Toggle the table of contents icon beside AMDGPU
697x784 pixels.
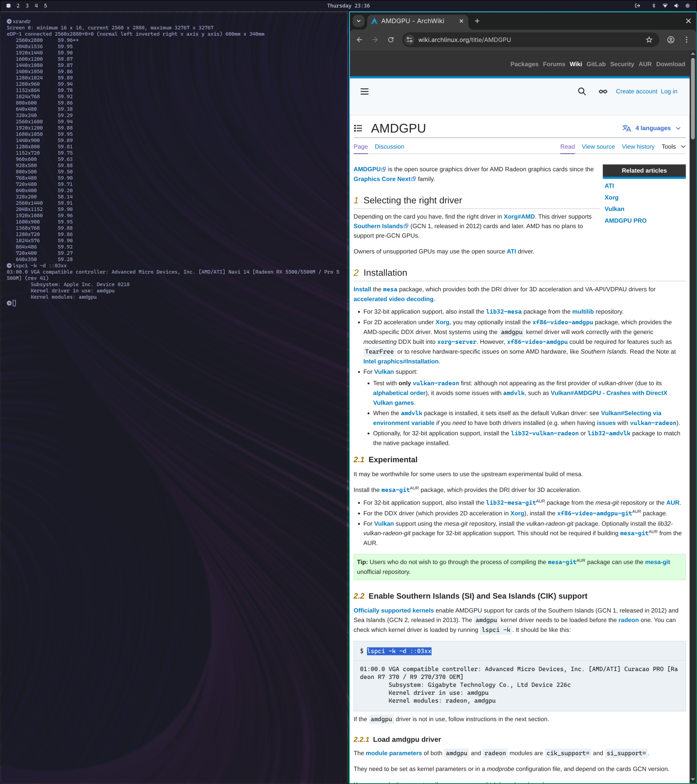click(x=358, y=128)
